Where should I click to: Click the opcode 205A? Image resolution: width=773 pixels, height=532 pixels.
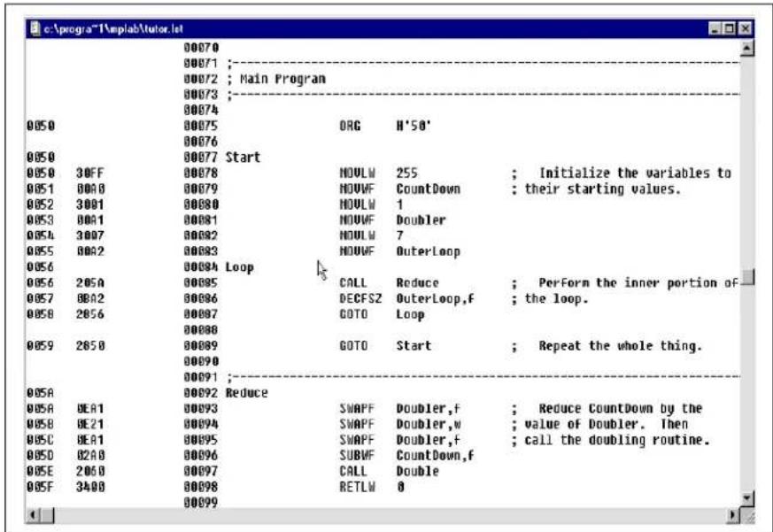pos(90,283)
